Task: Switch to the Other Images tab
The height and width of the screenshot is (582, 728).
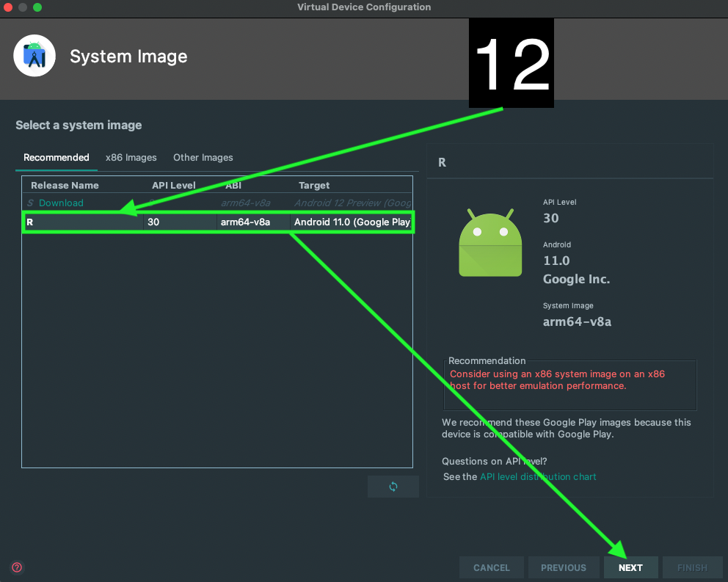Action: (x=203, y=157)
